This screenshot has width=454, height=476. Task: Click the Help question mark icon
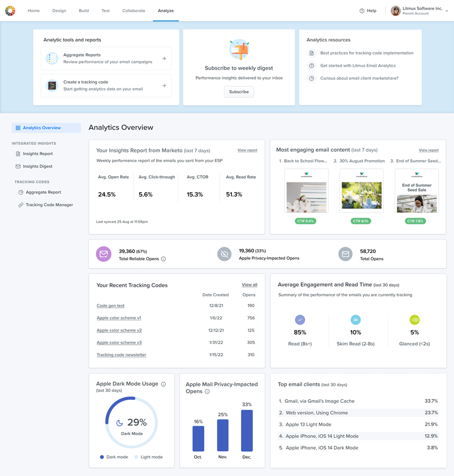(362, 11)
